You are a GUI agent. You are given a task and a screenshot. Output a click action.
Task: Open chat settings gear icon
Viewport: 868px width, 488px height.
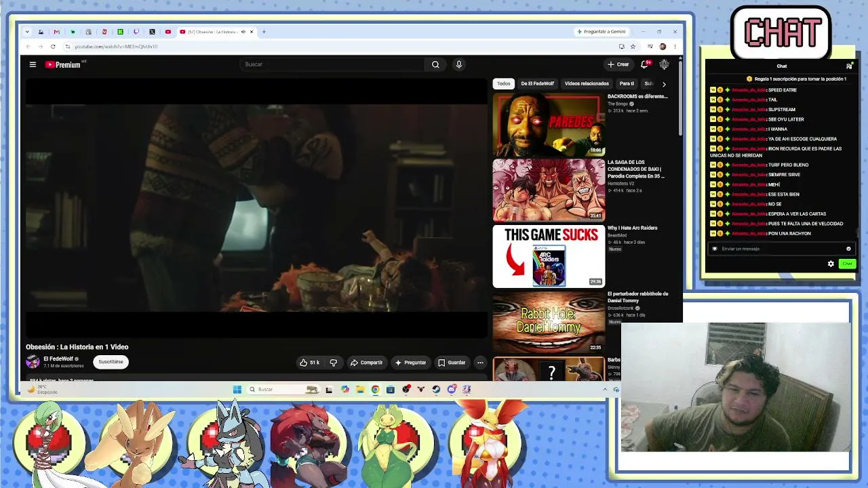[x=831, y=264]
